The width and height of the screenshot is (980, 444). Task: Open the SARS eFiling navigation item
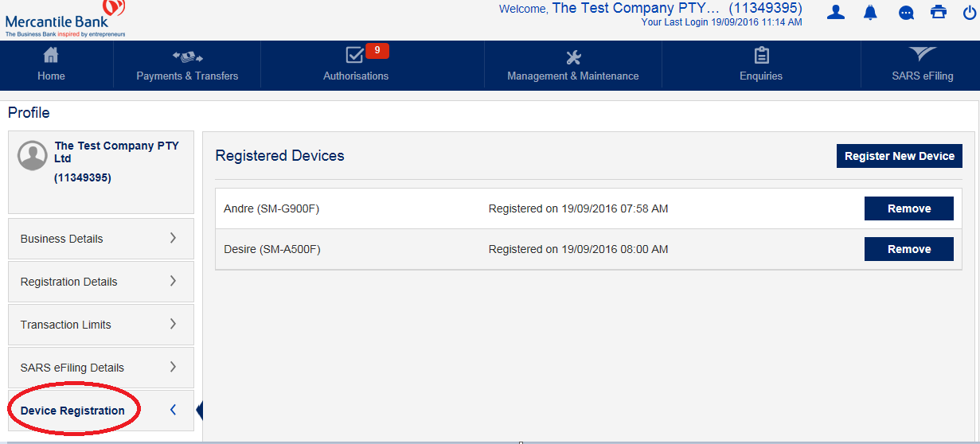click(922, 65)
